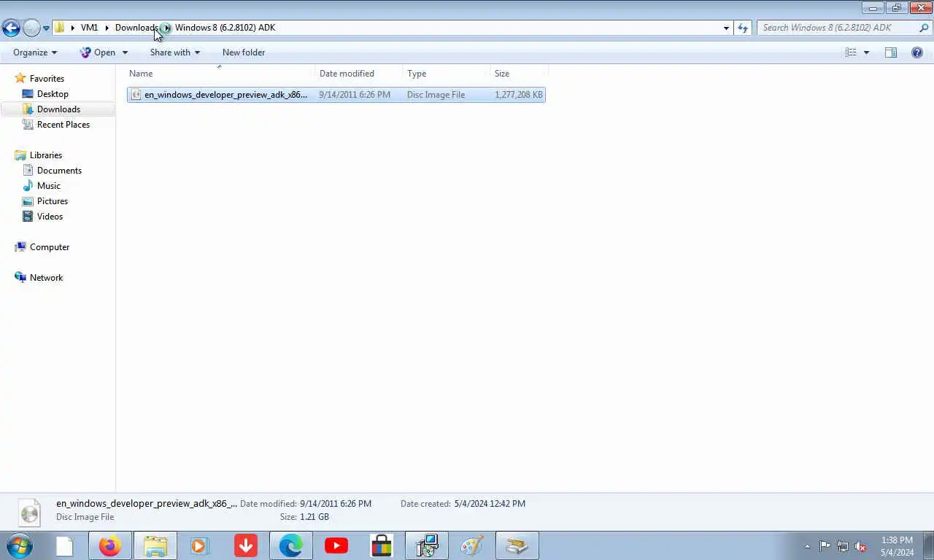Viewport: 934px width, 560px height.
Task: Open Help with the question mark icon
Action: (917, 52)
